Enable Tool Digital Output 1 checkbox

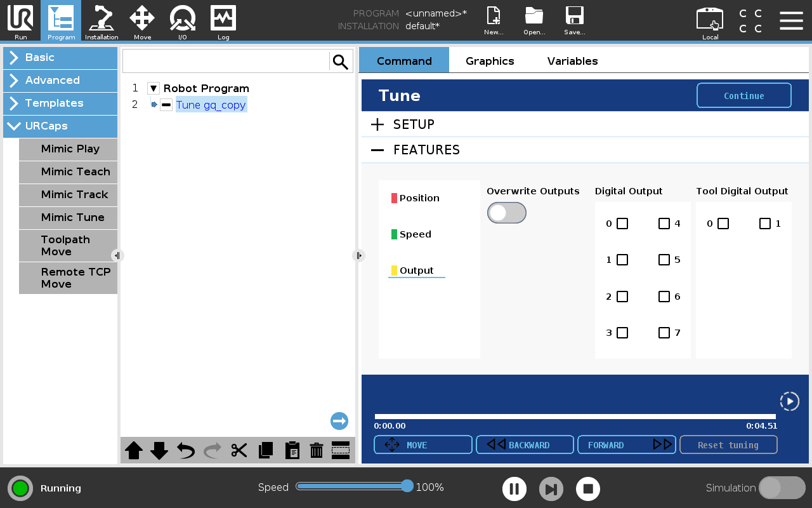765,224
